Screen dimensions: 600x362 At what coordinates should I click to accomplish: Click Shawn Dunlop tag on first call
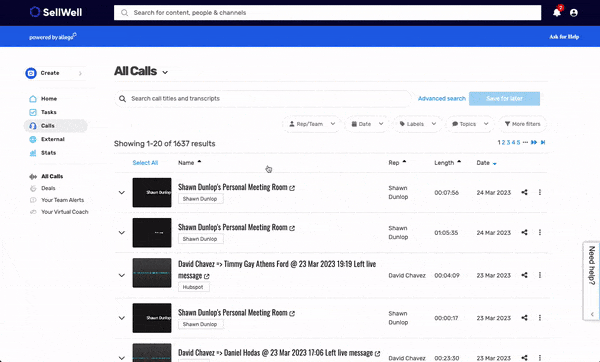(201, 199)
